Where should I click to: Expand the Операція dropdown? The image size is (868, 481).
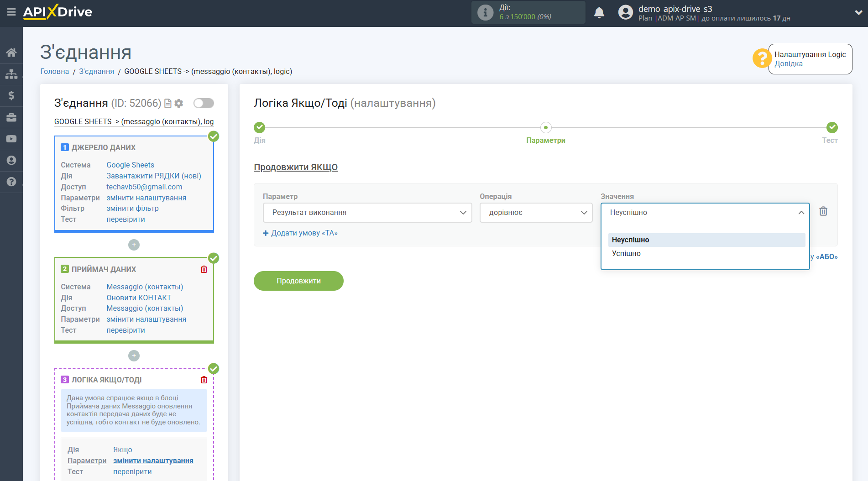[x=536, y=213]
